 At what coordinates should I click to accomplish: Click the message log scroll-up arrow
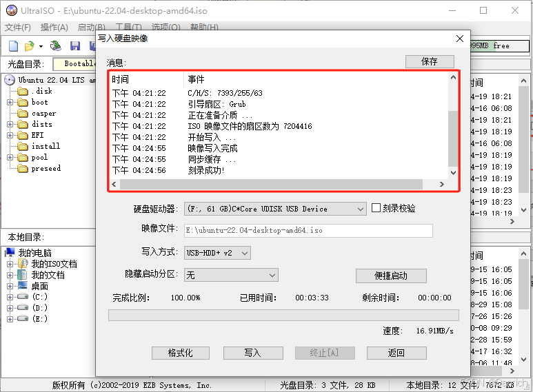[x=453, y=78]
